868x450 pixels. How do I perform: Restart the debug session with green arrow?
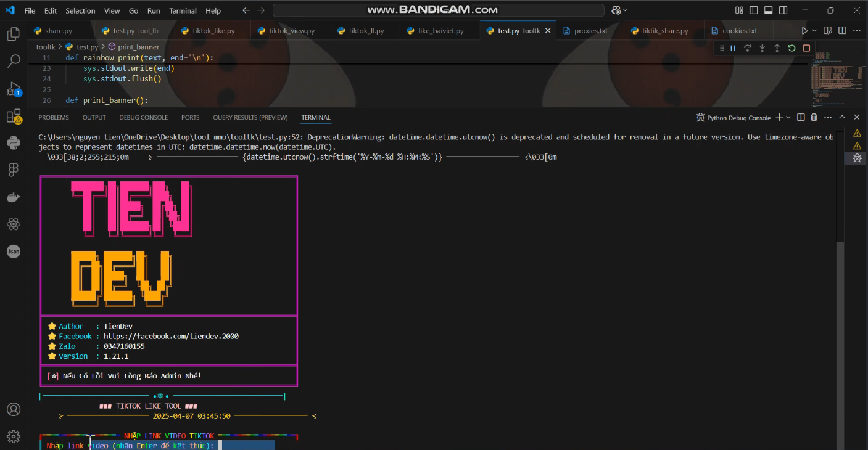coord(792,48)
